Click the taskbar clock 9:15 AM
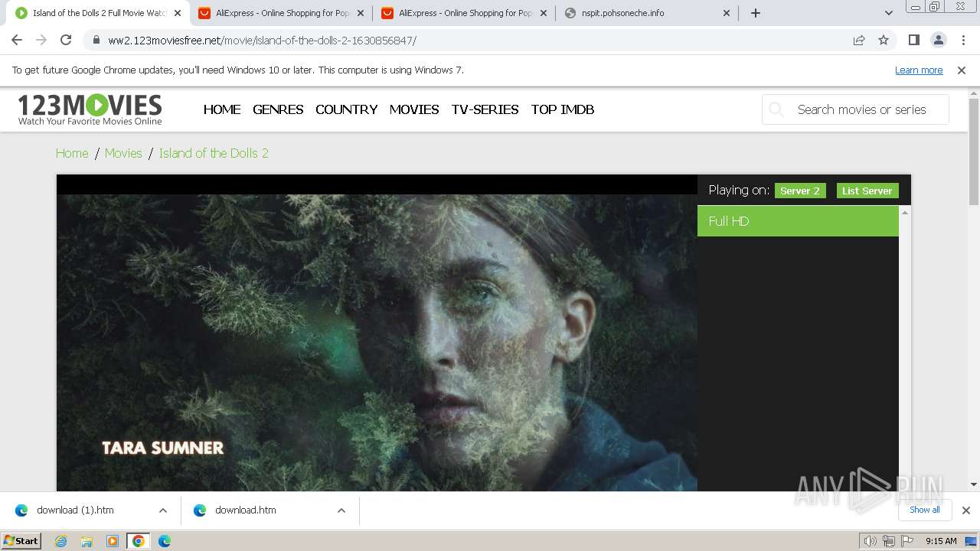This screenshot has width=980, height=551. coord(941,541)
